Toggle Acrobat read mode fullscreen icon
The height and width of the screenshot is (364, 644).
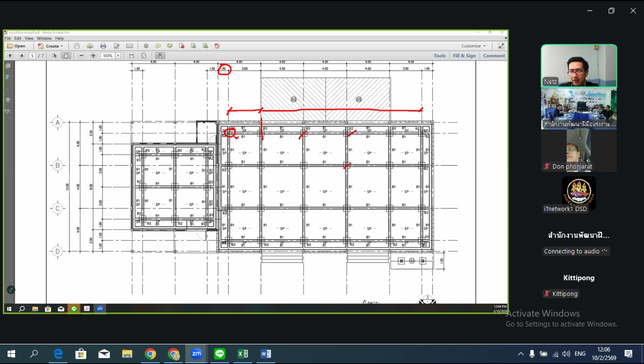pos(501,46)
